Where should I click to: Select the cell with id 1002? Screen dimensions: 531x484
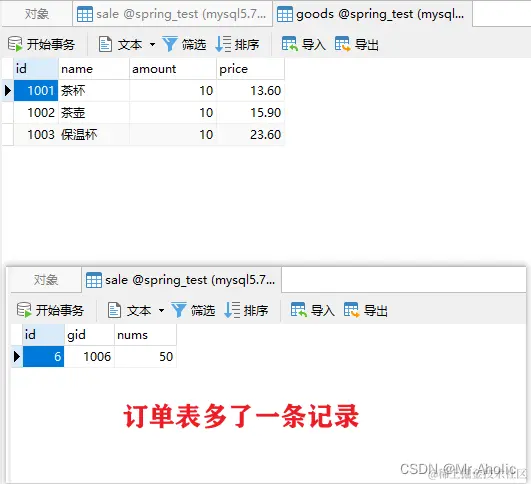[36, 112]
